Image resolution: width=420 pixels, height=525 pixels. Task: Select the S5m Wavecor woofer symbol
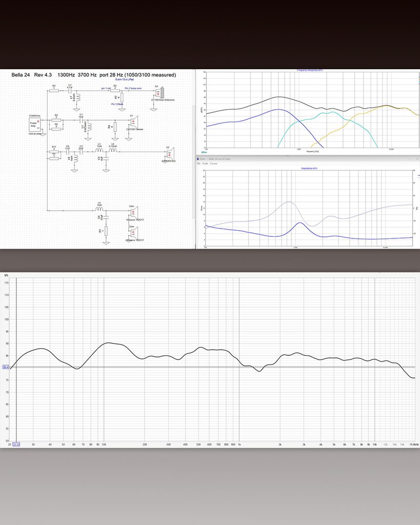134,232
